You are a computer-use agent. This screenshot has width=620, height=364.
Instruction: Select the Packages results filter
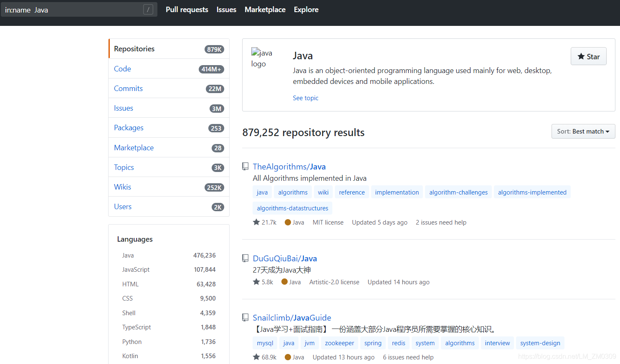point(169,128)
